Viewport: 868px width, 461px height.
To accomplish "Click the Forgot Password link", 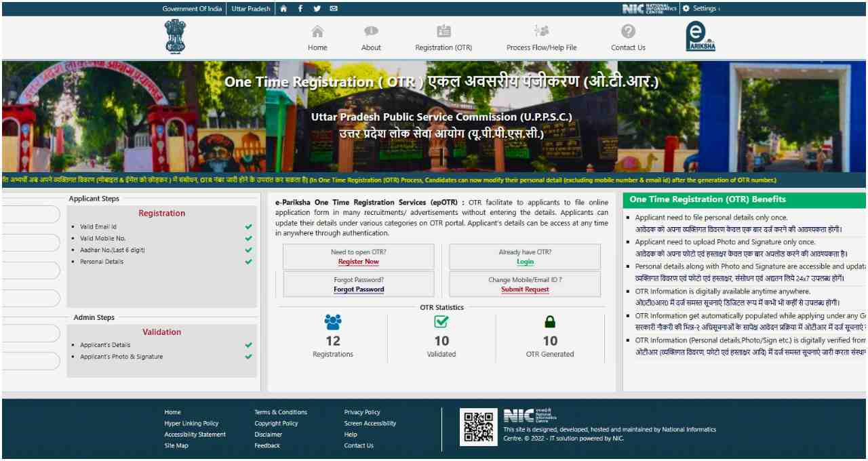I will click(358, 289).
